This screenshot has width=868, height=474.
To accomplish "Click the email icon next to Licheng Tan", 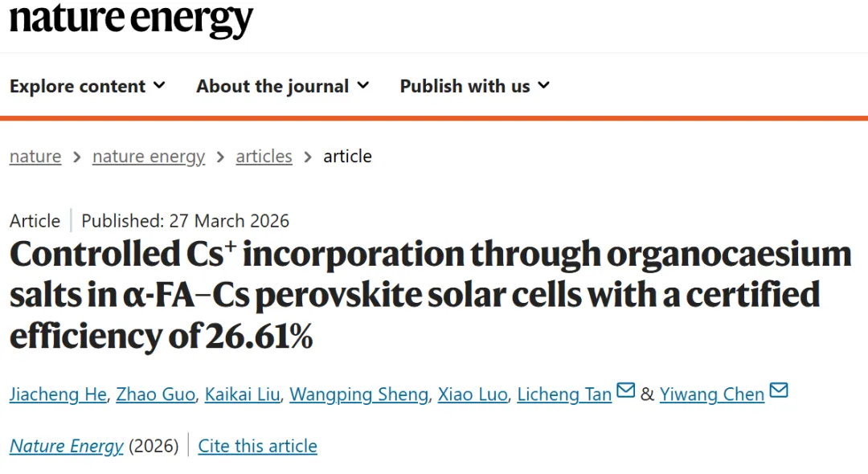I will [x=625, y=391].
